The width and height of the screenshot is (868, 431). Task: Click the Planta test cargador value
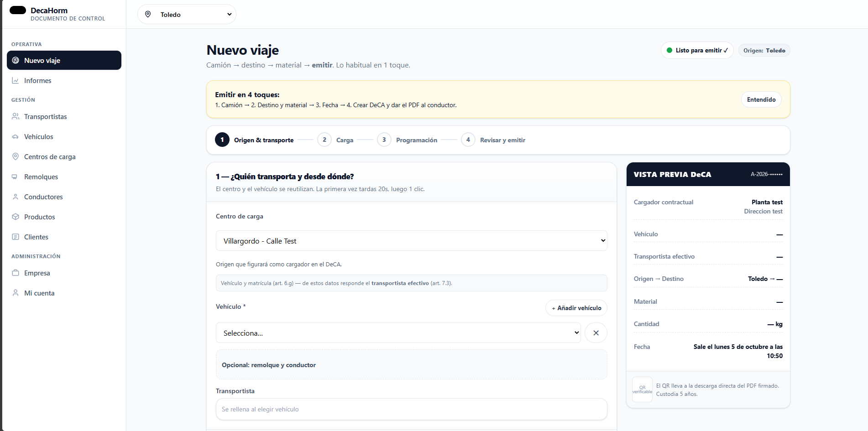coord(767,202)
